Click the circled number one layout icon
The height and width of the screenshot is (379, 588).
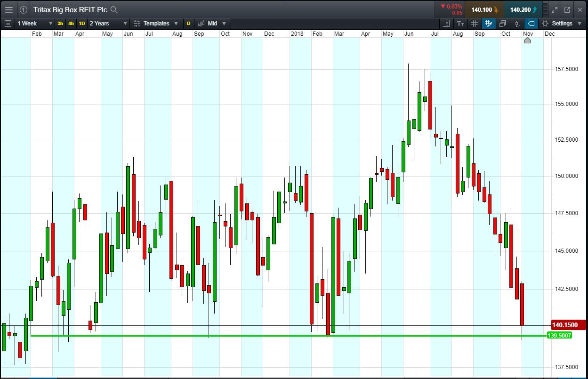pyautogui.click(x=24, y=9)
